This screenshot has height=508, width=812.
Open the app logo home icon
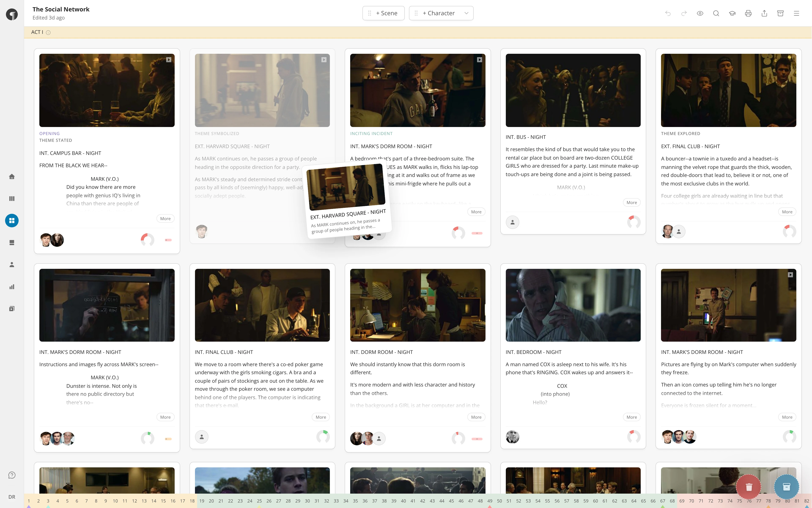(12, 14)
